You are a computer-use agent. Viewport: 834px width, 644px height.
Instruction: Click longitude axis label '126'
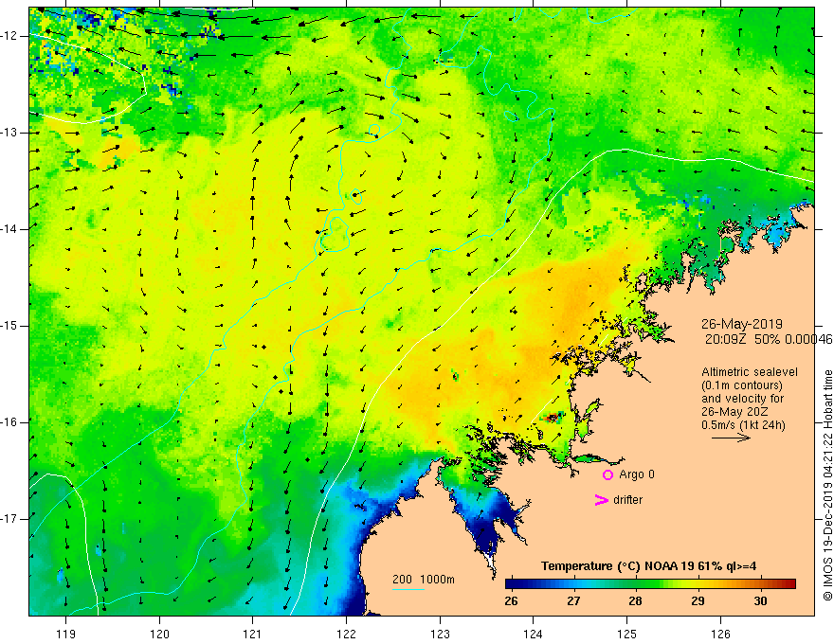click(x=720, y=634)
